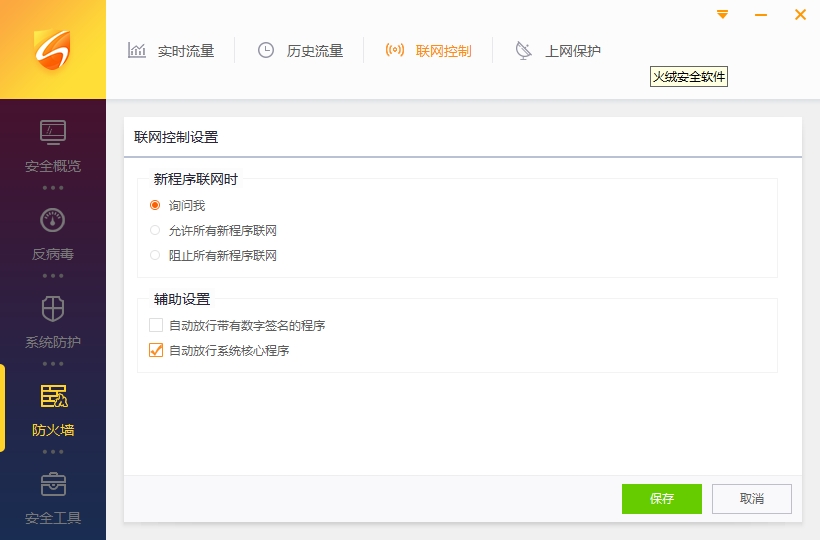The width and height of the screenshot is (820, 540).
Task: Uncheck 自动放行系统核心程序 checkbox
Action: (x=155, y=350)
